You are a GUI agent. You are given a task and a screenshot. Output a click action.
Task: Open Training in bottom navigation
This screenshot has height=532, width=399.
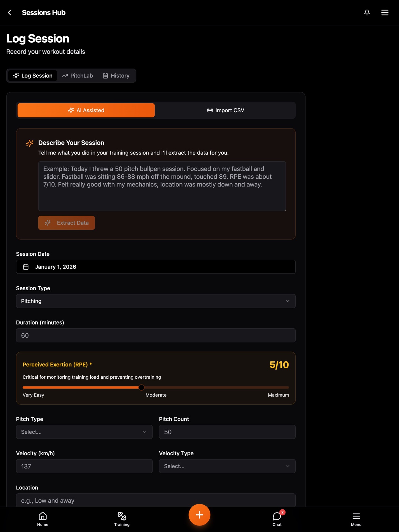coord(122,519)
